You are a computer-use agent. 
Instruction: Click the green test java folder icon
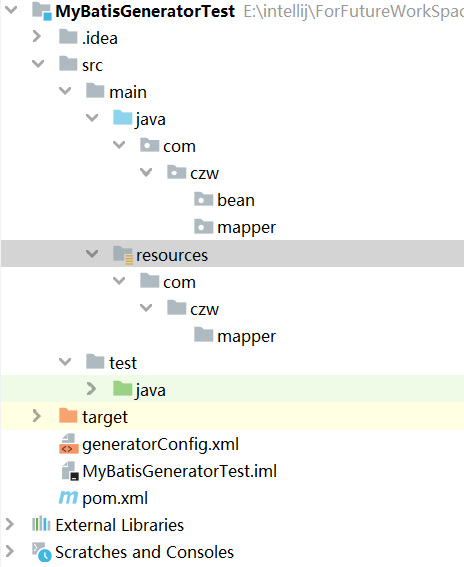click(122, 389)
